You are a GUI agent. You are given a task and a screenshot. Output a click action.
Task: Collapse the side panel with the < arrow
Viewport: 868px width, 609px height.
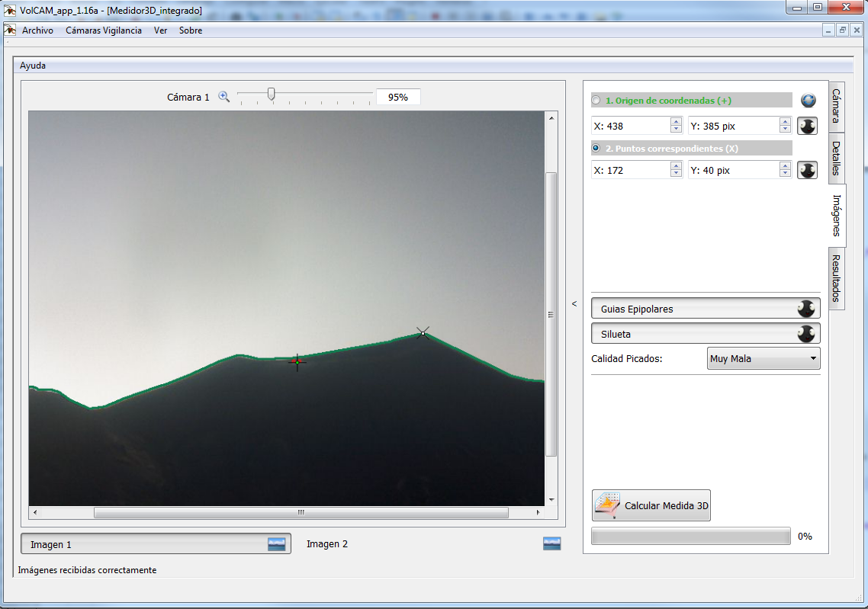574,303
